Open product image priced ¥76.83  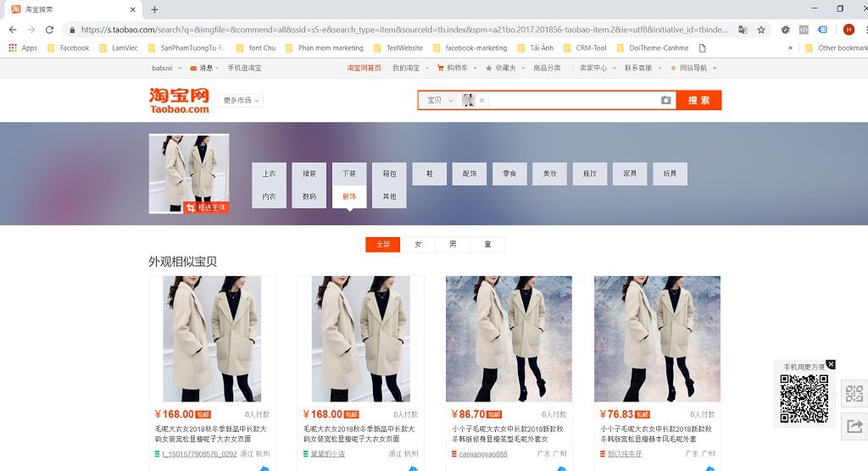[x=657, y=339]
